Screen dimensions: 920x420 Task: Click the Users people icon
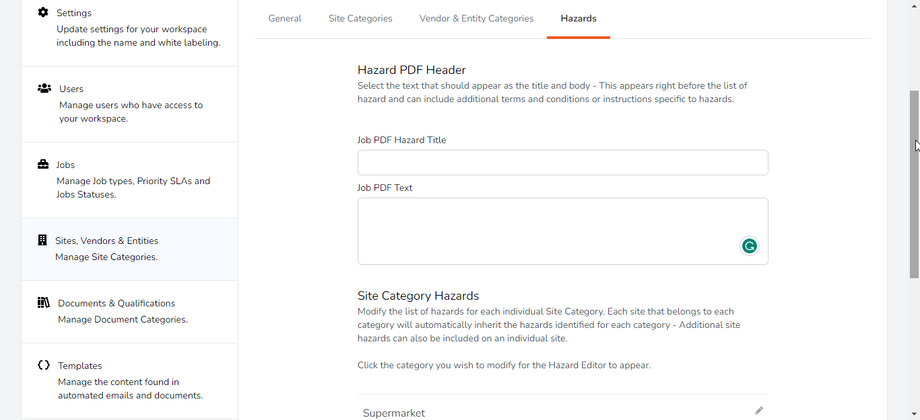click(44, 88)
